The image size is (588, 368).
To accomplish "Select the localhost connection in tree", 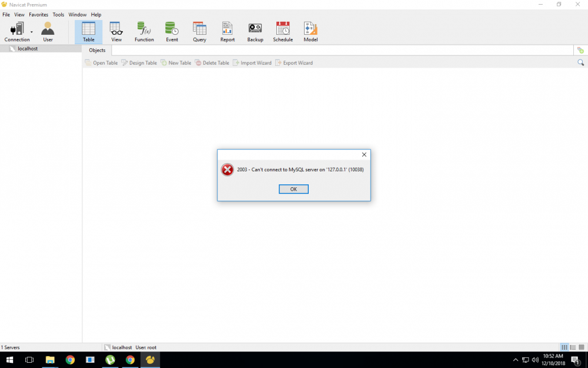I will (28, 49).
